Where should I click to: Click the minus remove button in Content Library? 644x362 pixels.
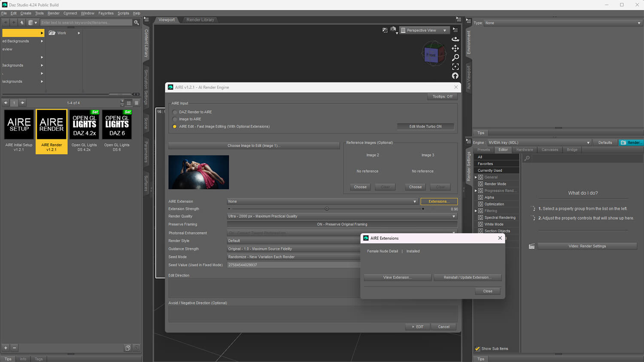(14, 348)
